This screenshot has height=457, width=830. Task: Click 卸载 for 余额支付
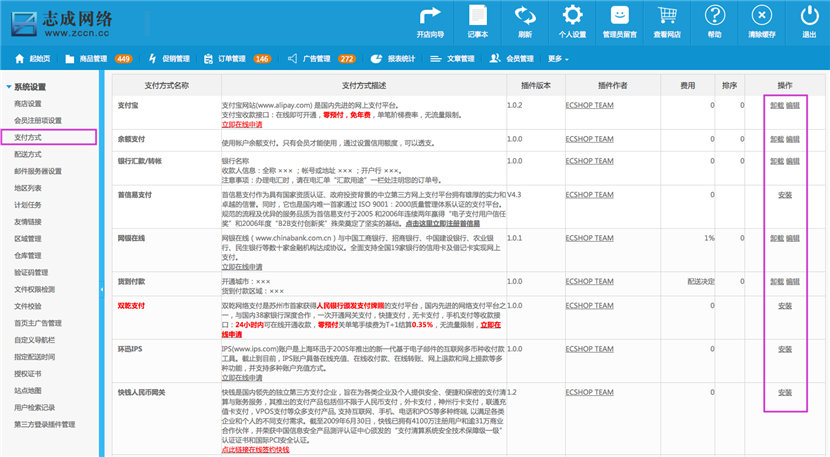pyautogui.click(x=777, y=139)
